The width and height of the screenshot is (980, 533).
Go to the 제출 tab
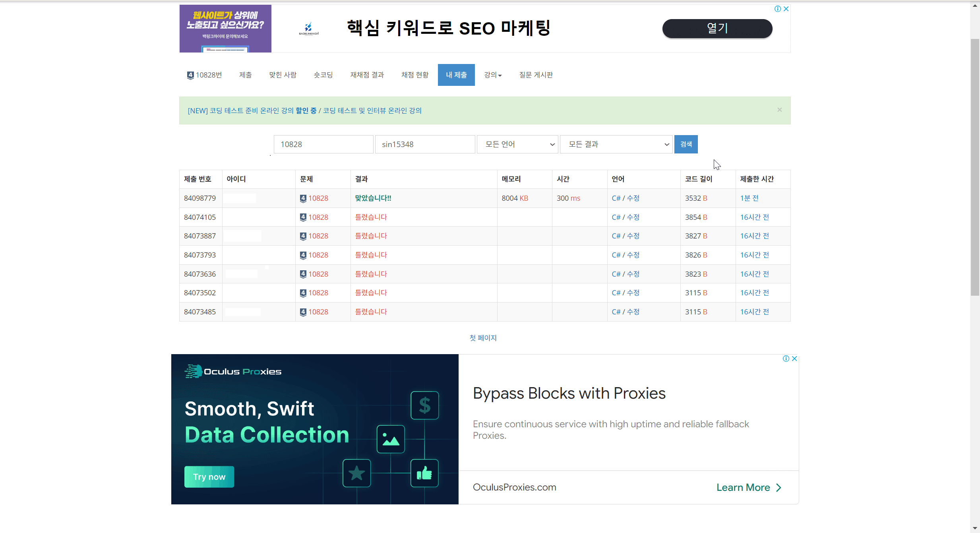click(x=246, y=75)
